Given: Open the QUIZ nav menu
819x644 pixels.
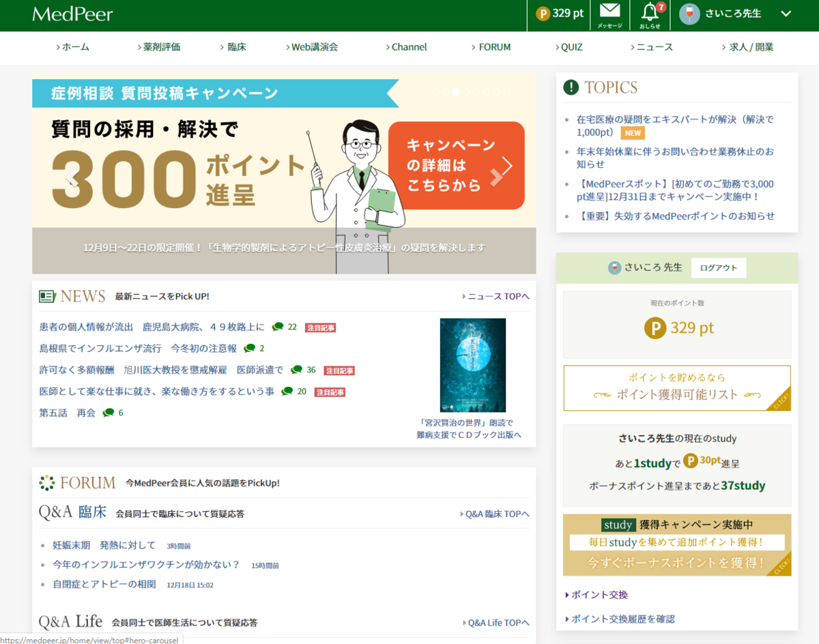Looking at the screenshot, I should tap(569, 47).
